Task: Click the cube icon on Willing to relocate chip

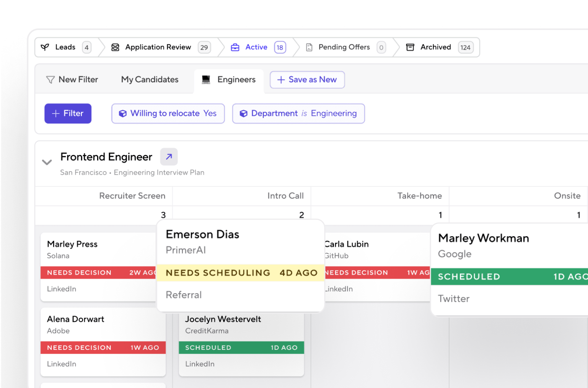Action: pyautogui.click(x=122, y=113)
